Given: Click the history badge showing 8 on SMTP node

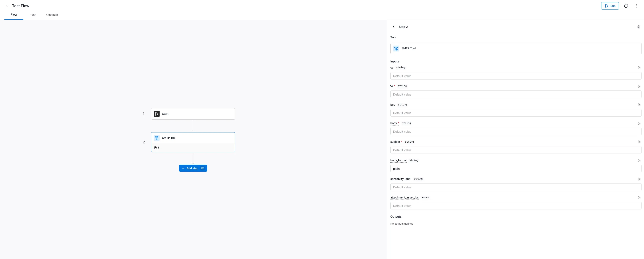Looking at the screenshot, I should [x=157, y=147].
